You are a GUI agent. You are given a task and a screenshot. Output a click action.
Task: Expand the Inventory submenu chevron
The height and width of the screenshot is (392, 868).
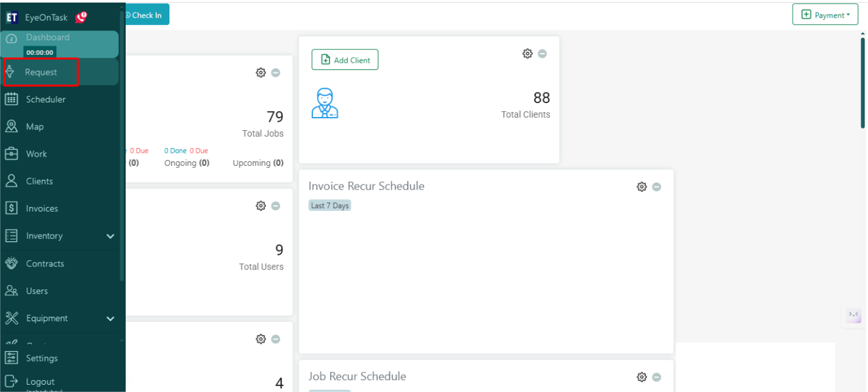click(110, 236)
